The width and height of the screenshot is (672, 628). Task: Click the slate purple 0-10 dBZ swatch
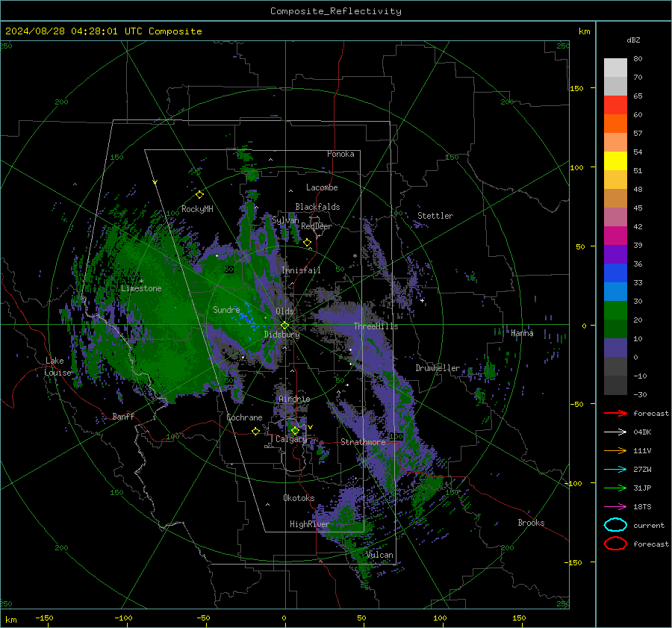tap(615, 348)
